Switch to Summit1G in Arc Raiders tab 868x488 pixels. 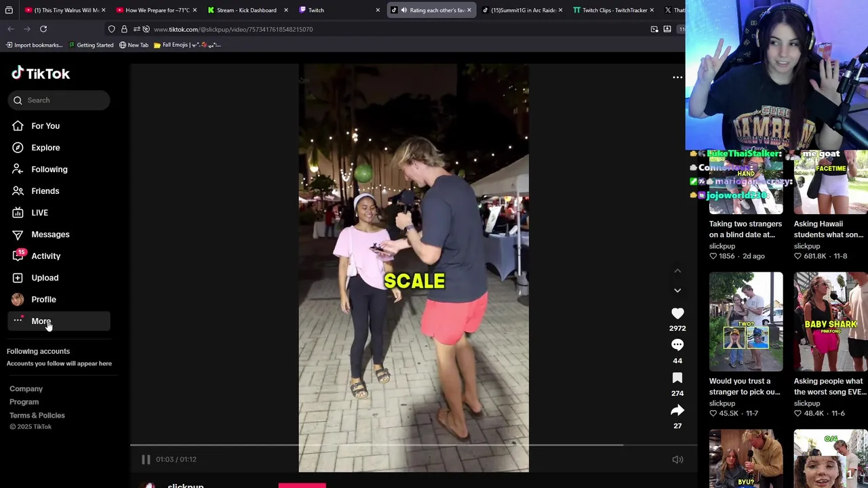pos(522,10)
